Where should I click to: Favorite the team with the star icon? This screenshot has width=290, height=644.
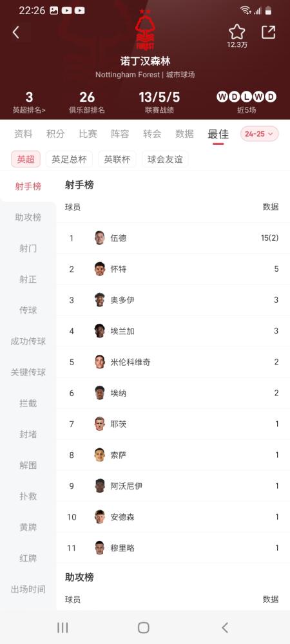[x=237, y=32]
